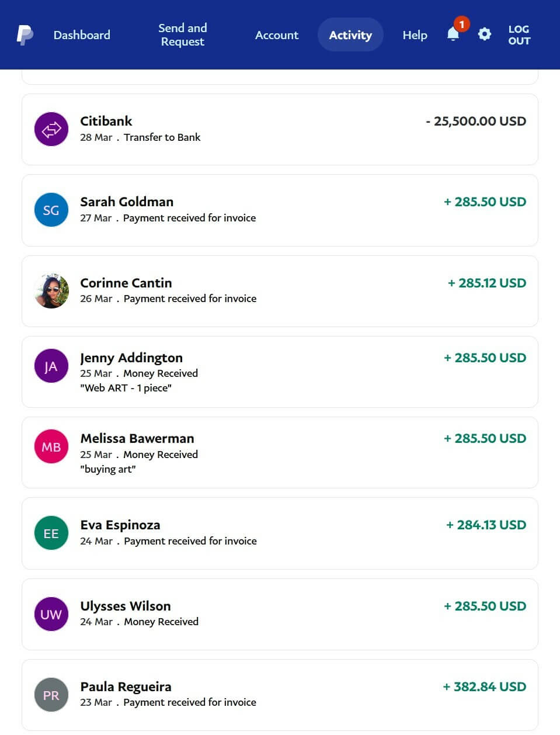Click Jenny Addington's JA avatar

pos(51,366)
